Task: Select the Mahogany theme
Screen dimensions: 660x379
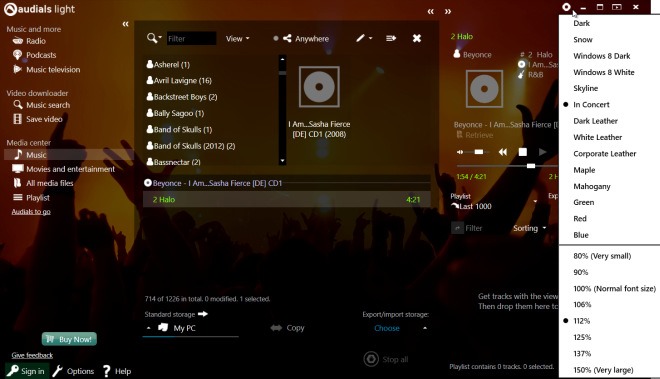Action: coord(591,186)
